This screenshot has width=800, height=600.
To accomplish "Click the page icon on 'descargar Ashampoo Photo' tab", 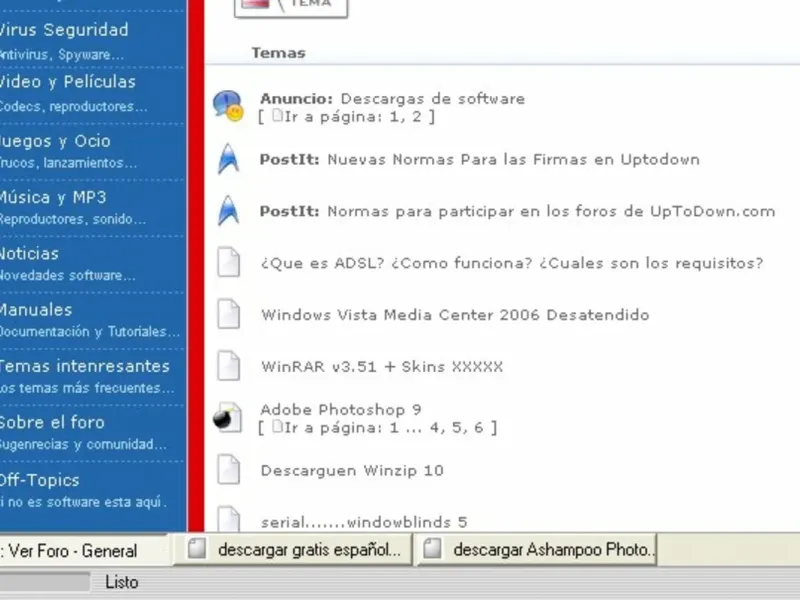I will pos(432,549).
